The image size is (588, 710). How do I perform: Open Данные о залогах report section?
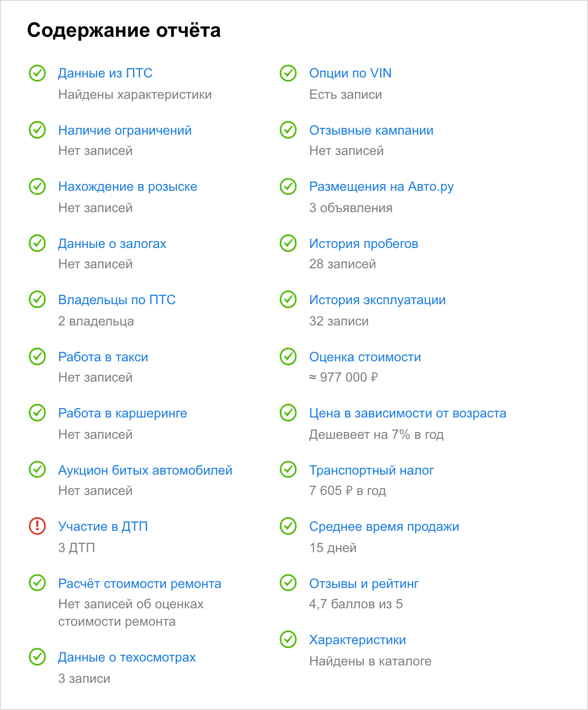112,244
